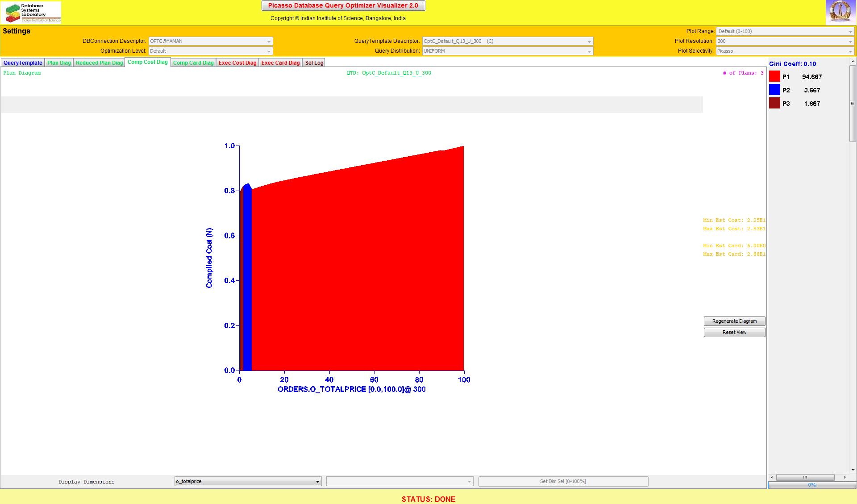The width and height of the screenshot is (857, 504).
Task: Click the P3 dark red swatch
Action: tap(774, 104)
